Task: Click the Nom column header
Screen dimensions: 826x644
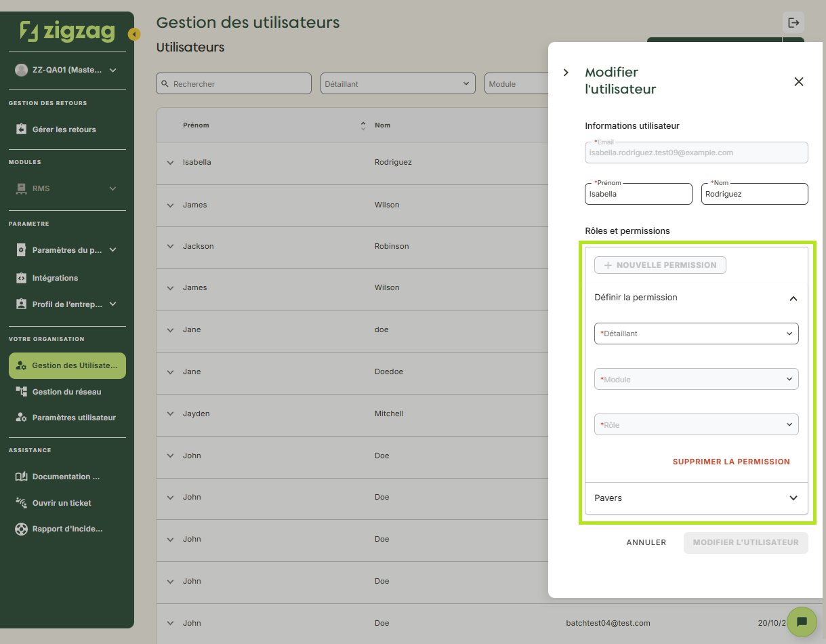Action: point(382,125)
